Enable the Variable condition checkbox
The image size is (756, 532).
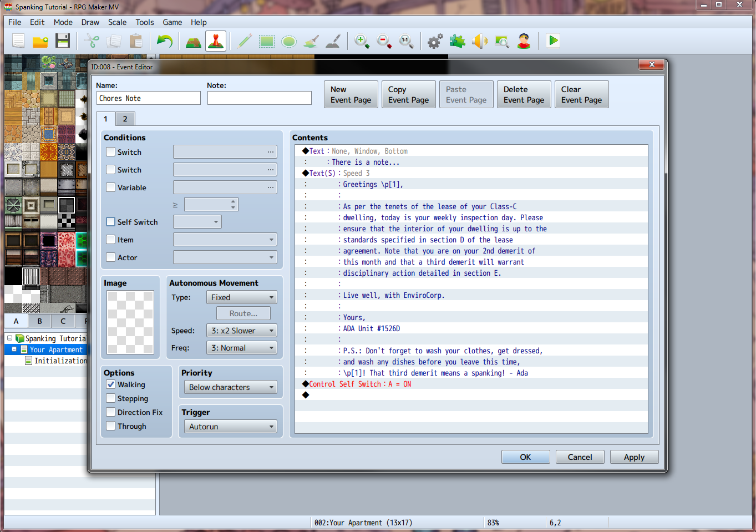click(111, 188)
